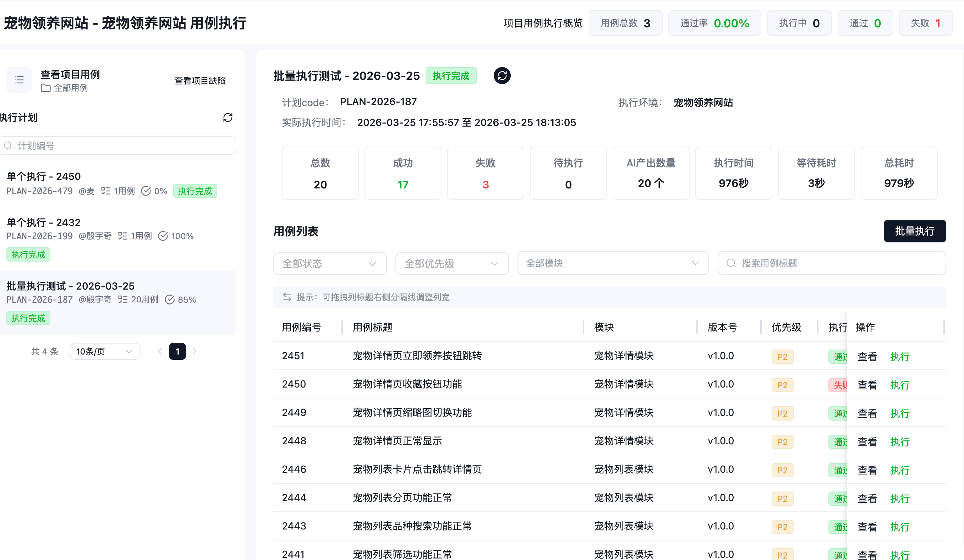Click the 通过 0 overview card
This screenshot has width=964, height=560.
865,23
